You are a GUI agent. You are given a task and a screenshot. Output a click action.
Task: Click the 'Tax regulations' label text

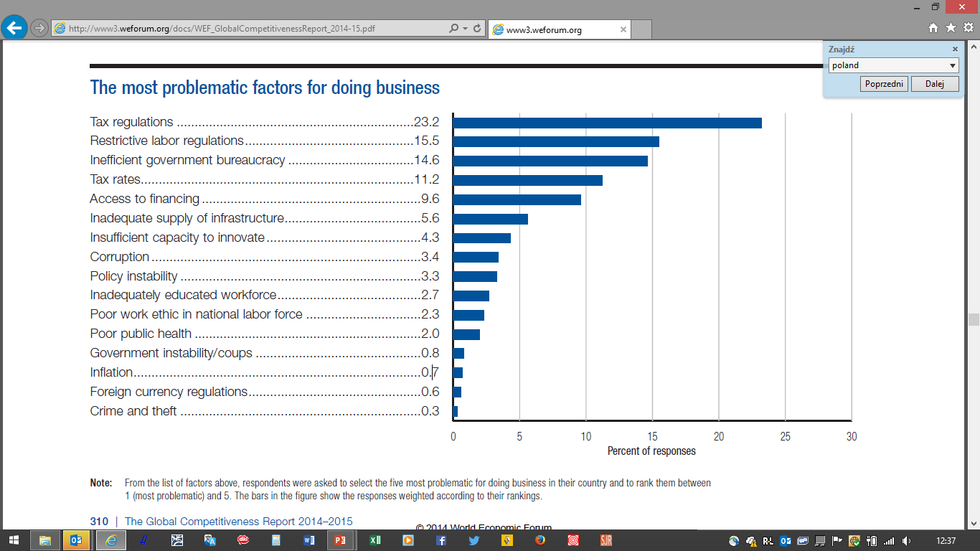[131, 122]
